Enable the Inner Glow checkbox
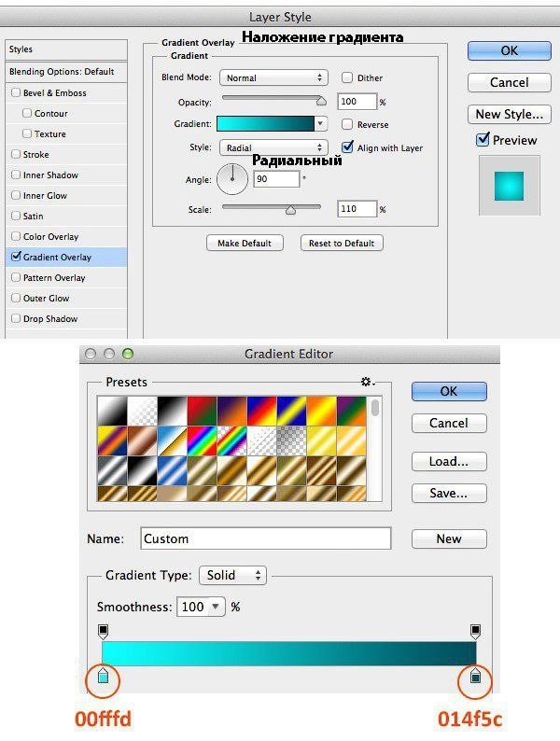This screenshot has width=560, height=741. click(x=16, y=195)
